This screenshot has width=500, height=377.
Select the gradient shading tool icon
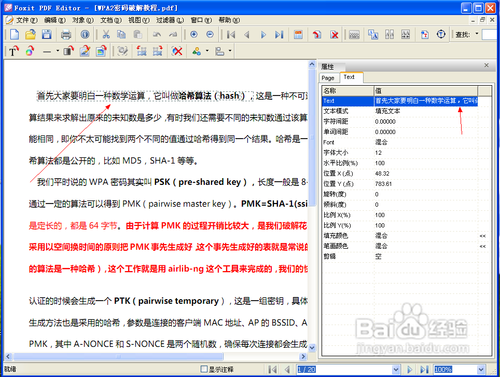click(x=69, y=51)
